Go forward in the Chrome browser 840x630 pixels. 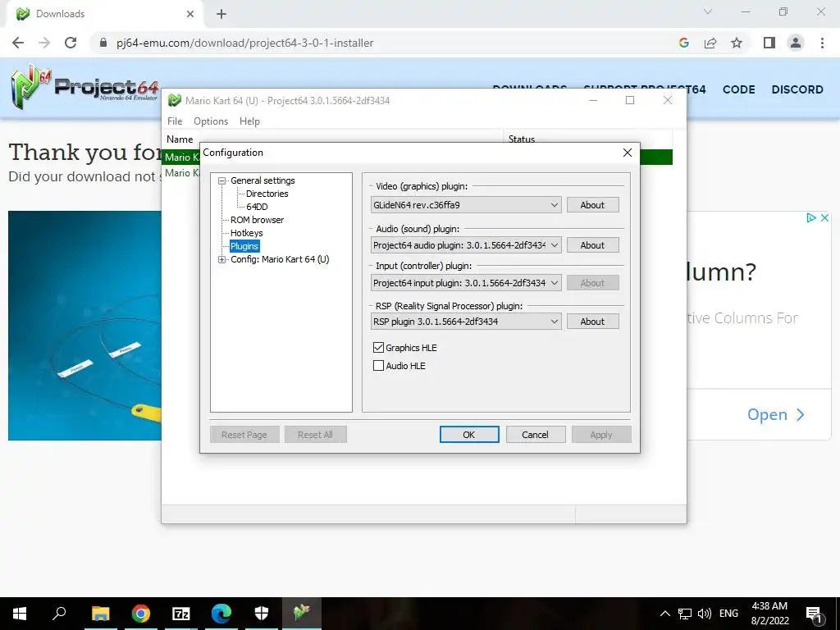point(44,43)
